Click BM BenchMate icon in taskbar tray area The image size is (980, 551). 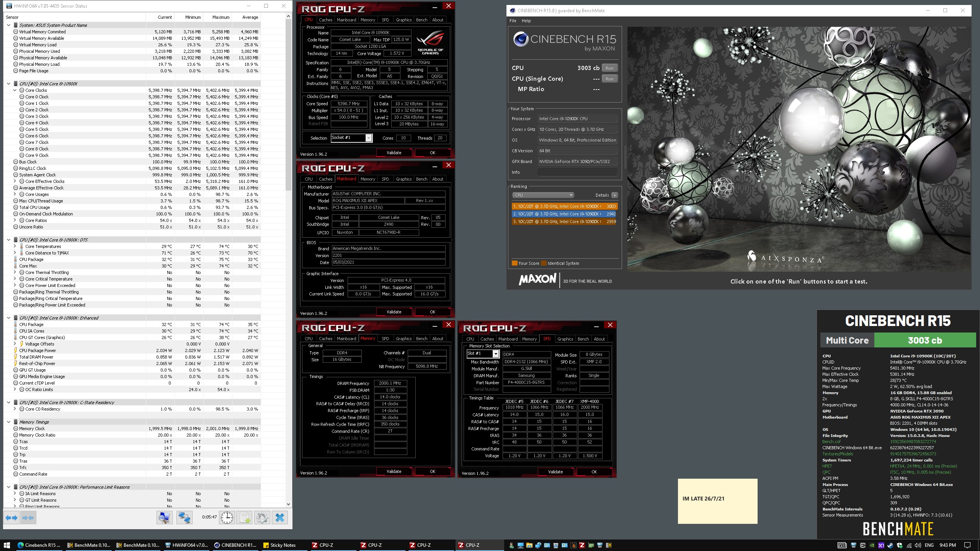tap(609, 545)
